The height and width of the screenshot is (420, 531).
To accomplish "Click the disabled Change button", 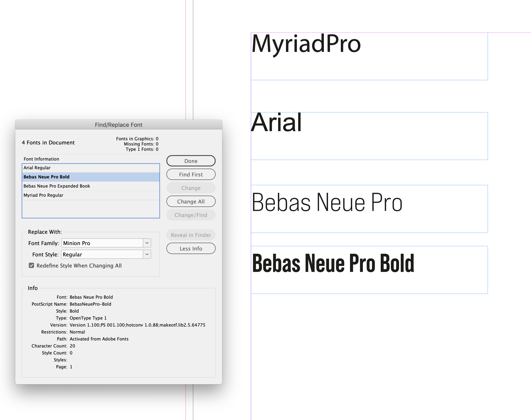I will click(x=191, y=188).
